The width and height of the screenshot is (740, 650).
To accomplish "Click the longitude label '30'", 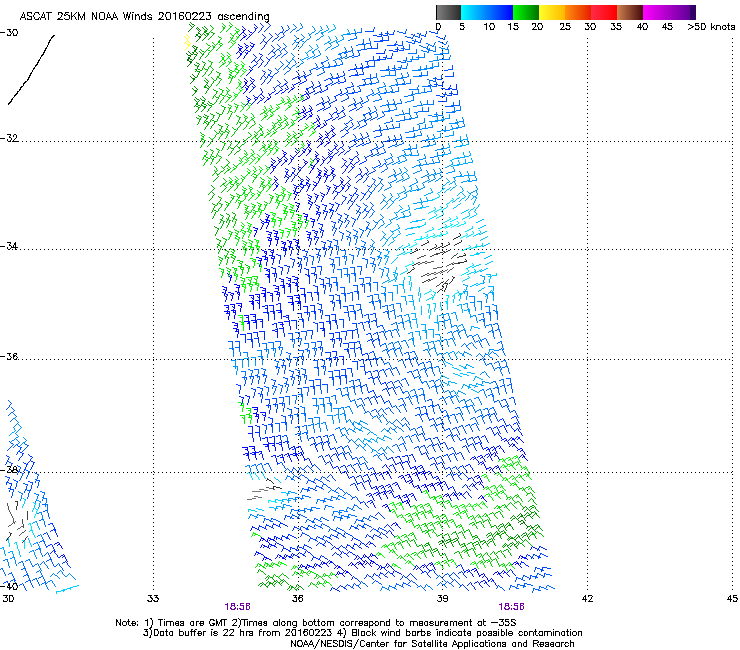I will pyautogui.click(x=8, y=599).
